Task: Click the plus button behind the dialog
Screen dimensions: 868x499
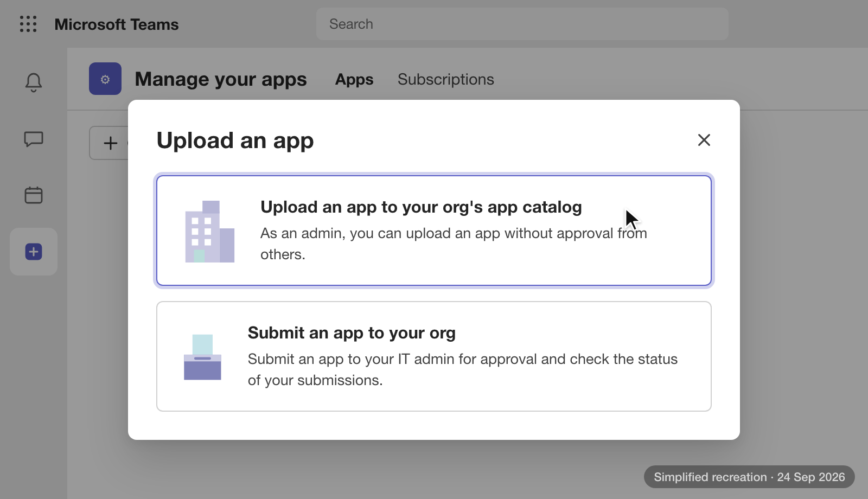Action: 110,143
